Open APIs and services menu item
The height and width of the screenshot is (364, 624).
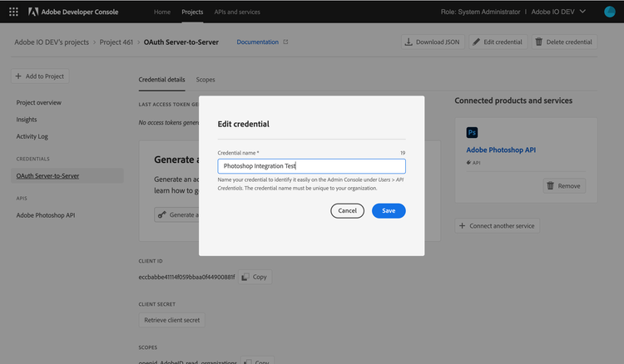point(237,12)
